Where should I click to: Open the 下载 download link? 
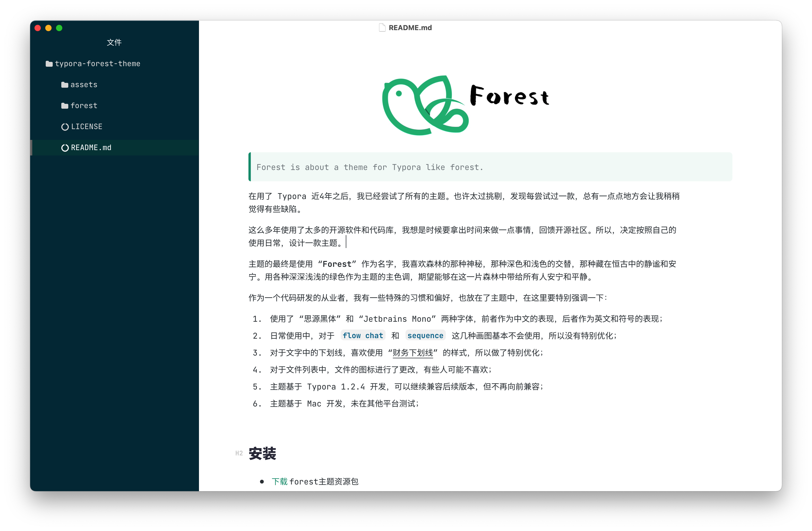(279, 482)
